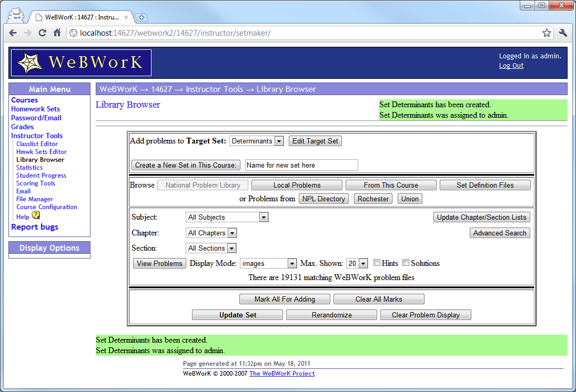Click Help link in sidebar

tap(23, 217)
